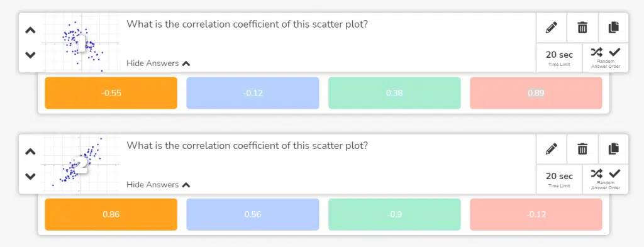
Task: Delete question 2 using the trash icon
Action: [582, 149]
